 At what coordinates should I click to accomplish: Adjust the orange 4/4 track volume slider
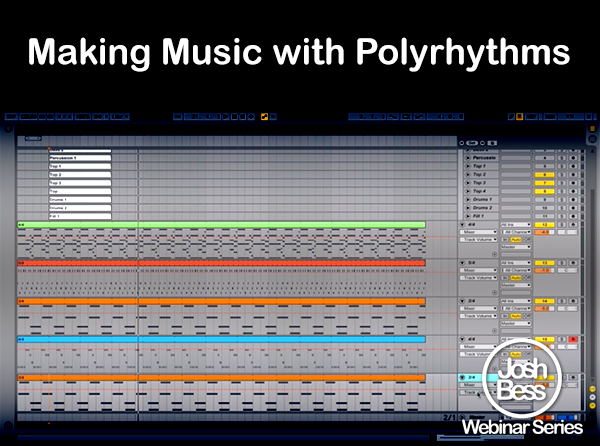pyautogui.click(x=544, y=232)
